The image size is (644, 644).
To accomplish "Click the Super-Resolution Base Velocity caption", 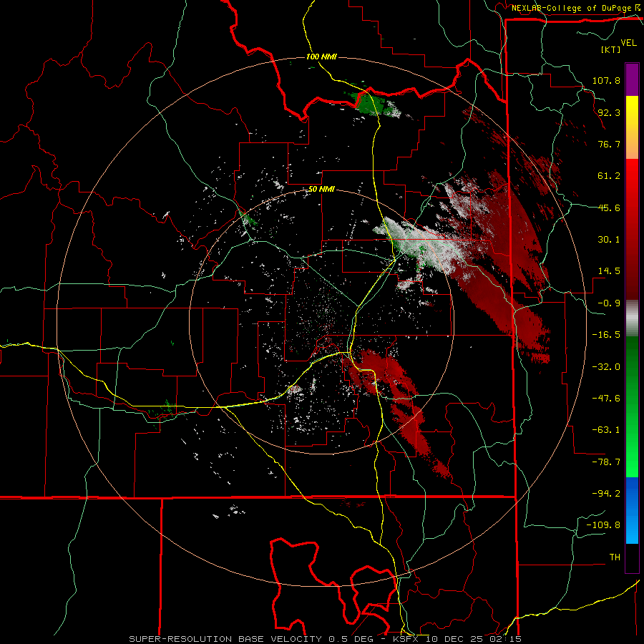I will point(326,639).
